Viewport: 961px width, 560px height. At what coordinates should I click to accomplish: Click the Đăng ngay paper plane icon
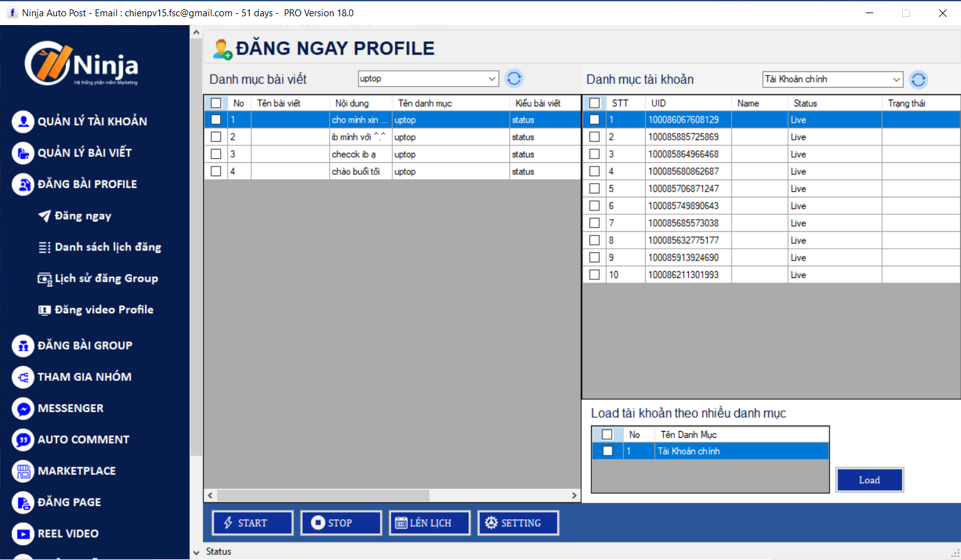coord(45,216)
